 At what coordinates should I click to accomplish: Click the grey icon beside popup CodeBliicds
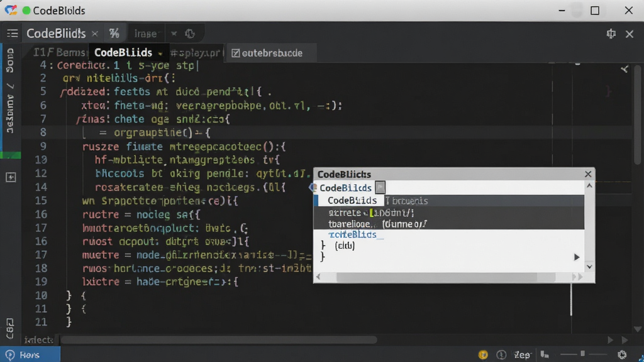380,187
